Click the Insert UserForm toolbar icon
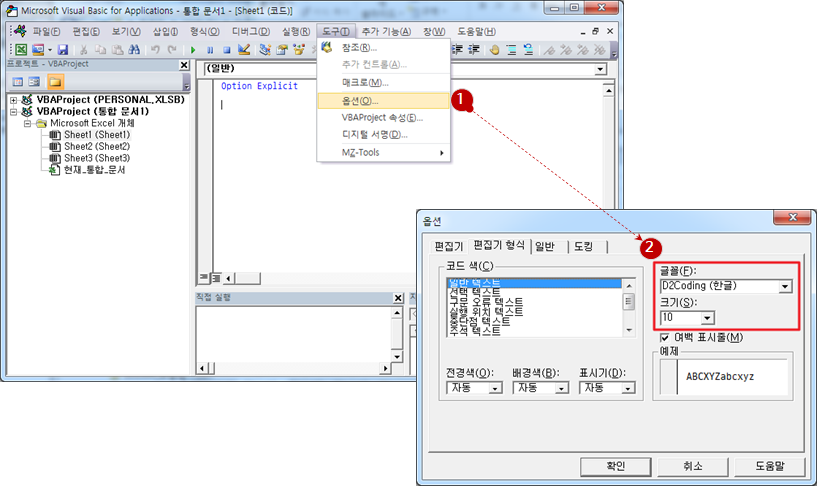 (x=38, y=49)
